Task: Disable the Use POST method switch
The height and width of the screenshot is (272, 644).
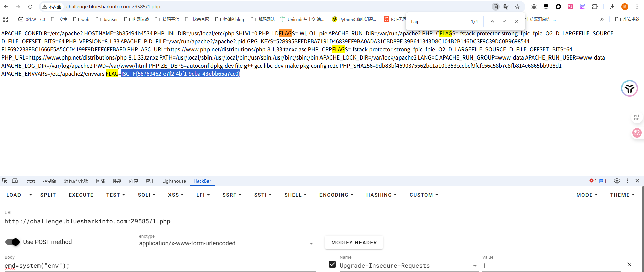Action: (x=12, y=242)
